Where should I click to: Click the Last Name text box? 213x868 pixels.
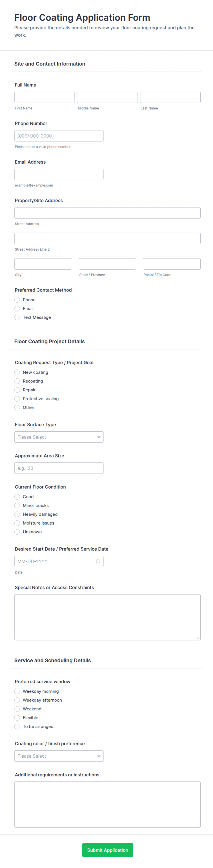170,97
